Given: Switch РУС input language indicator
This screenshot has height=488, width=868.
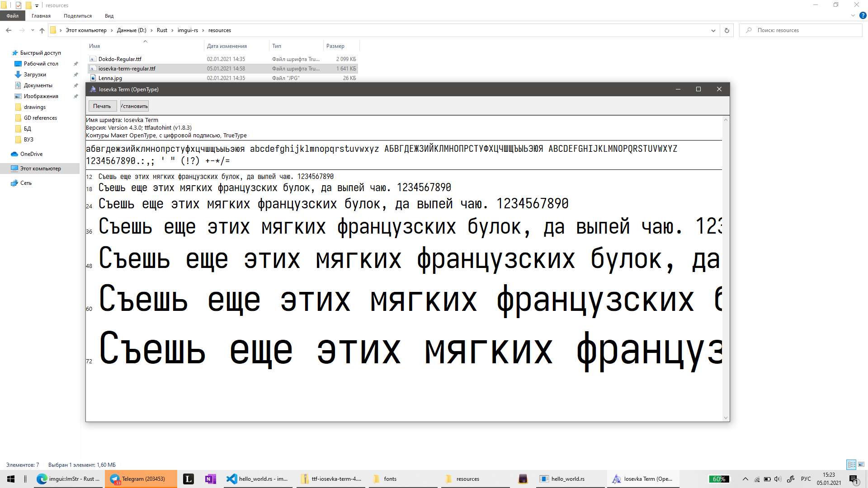Looking at the screenshot, I should pyautogui.click(x=806, y=479).
